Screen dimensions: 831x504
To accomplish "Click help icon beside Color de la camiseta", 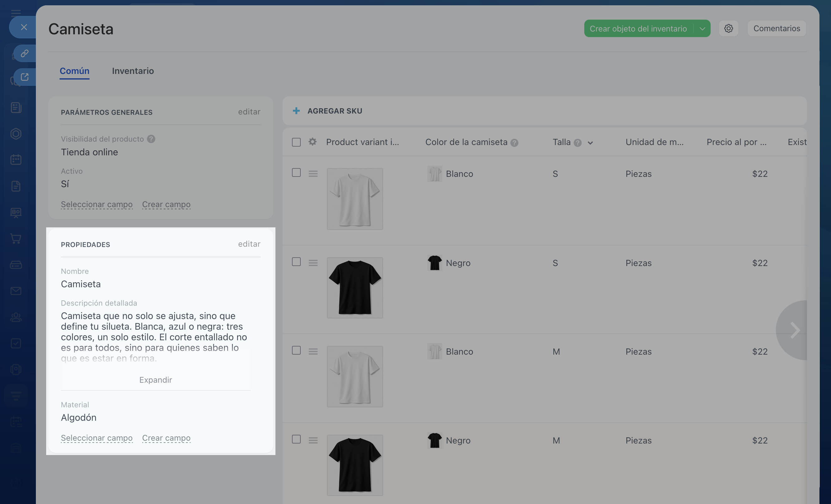I will coord(514,143).
